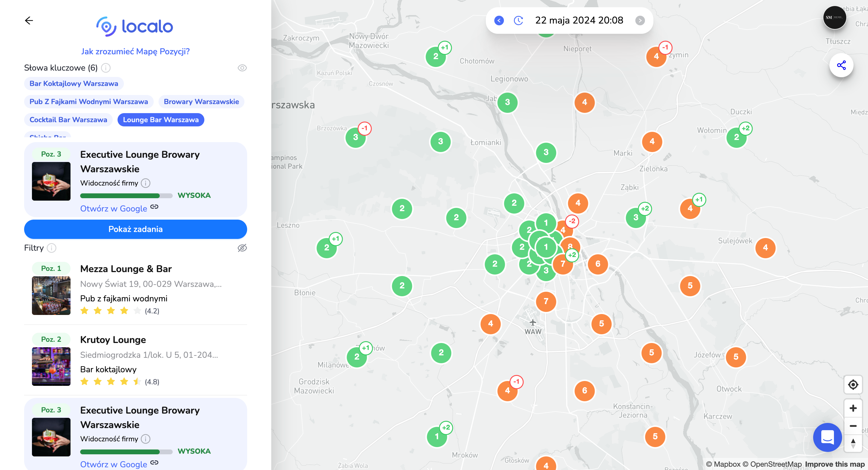Open Mezza Lounge & Bar thumbnail
Image resolution: width=868 pixels, height=470 pixels.
click(51, 296)
